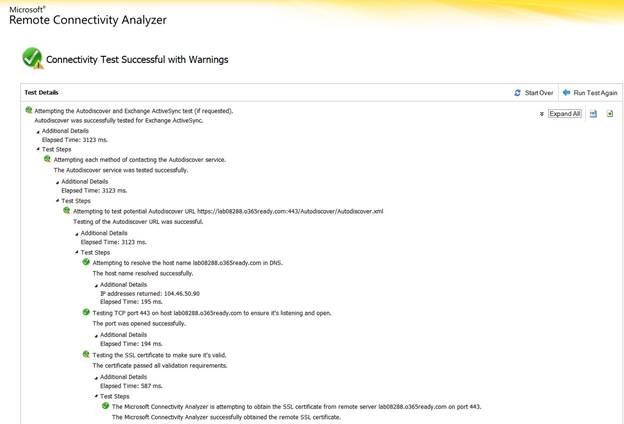Click the success-with-warning icon by the result heading

pos(33,58)
